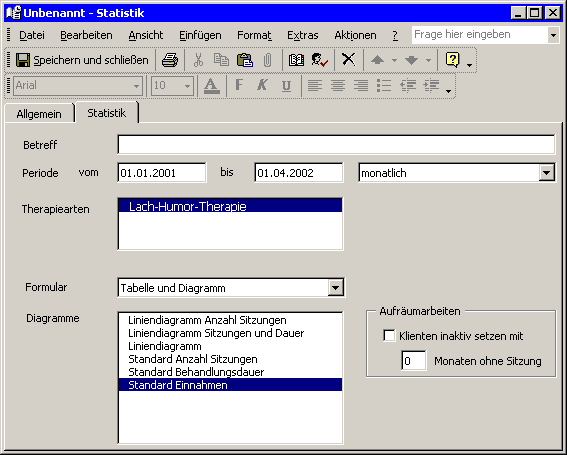Select Standard Behandlungsdauer in Diagramme list

(196, 372)
